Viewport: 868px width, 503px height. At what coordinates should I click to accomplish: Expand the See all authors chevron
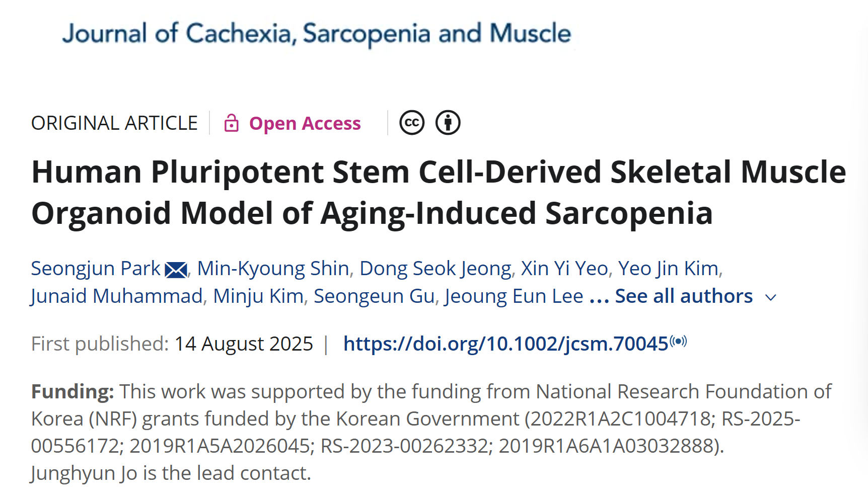(x=770, y=298)
